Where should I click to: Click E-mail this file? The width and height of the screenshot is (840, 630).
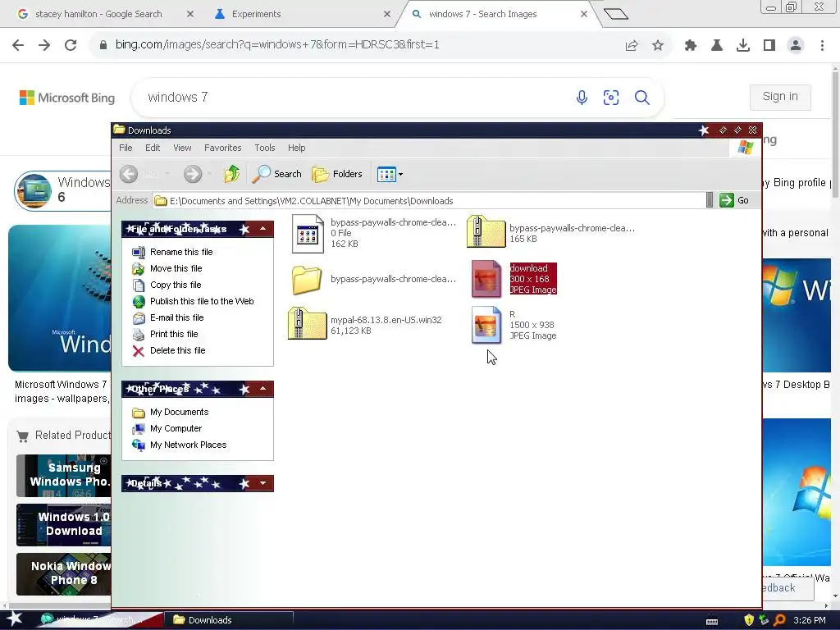click(x=177, y=317)
